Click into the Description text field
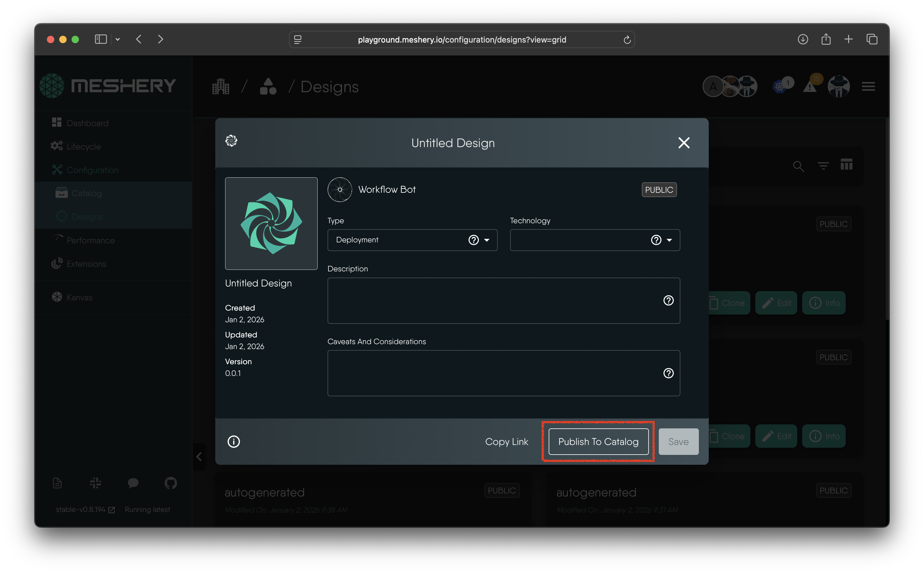Viewport: 924px width, 573px height. [493, 300]
